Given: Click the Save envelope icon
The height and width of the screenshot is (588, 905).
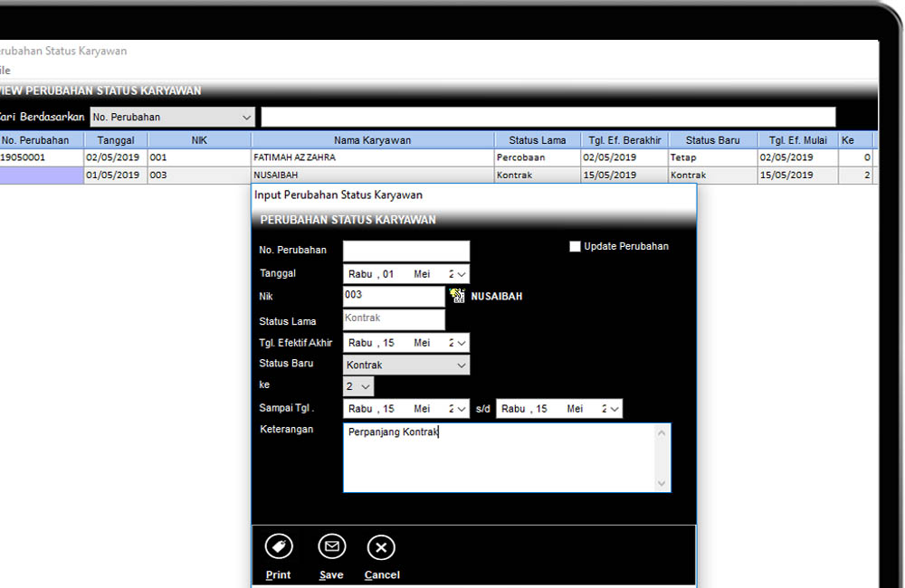Looking at the screenshot, I should coord(332,547).
